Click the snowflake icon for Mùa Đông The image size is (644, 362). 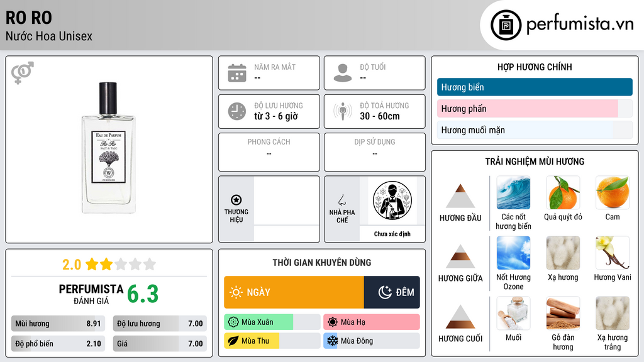(x=333, y=341)
